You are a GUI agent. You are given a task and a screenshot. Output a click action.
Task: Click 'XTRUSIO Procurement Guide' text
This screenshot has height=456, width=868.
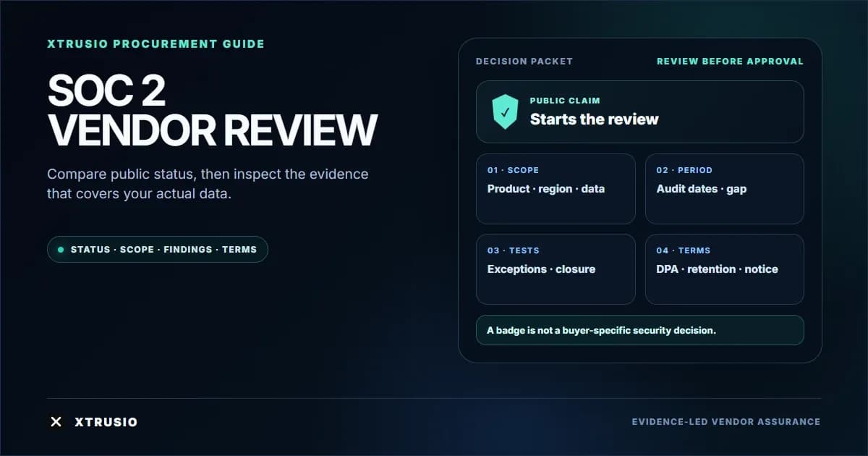156,44
